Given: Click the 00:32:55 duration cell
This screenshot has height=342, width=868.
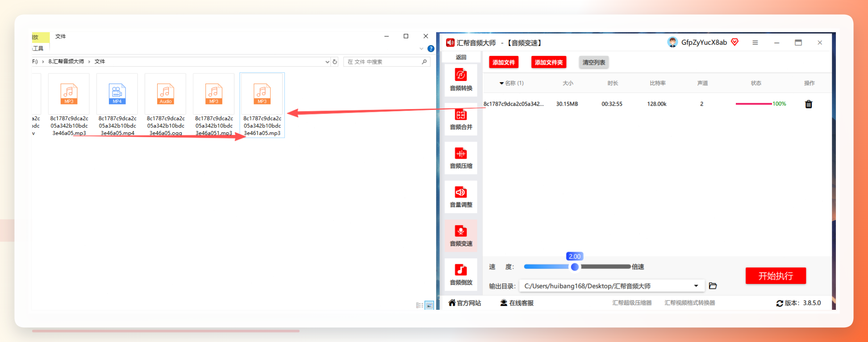Looking at the screenshot, I should point(612,104).
